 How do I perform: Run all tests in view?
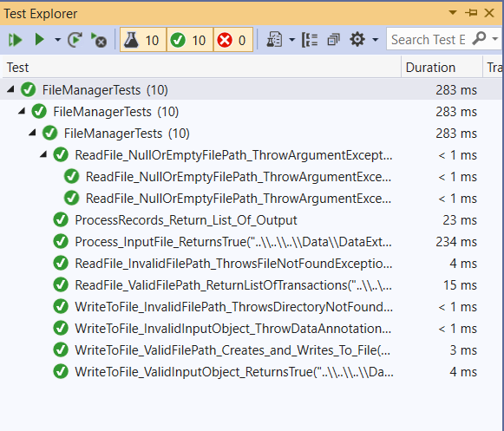point(15,40)
